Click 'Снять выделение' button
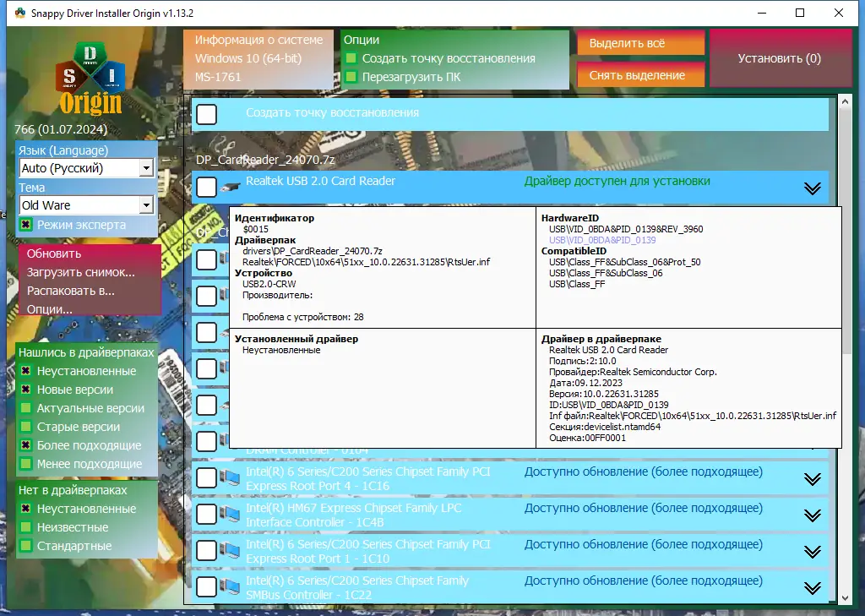Image resolution: width=865 pixels, height=616 pixels. click(640, 75)
